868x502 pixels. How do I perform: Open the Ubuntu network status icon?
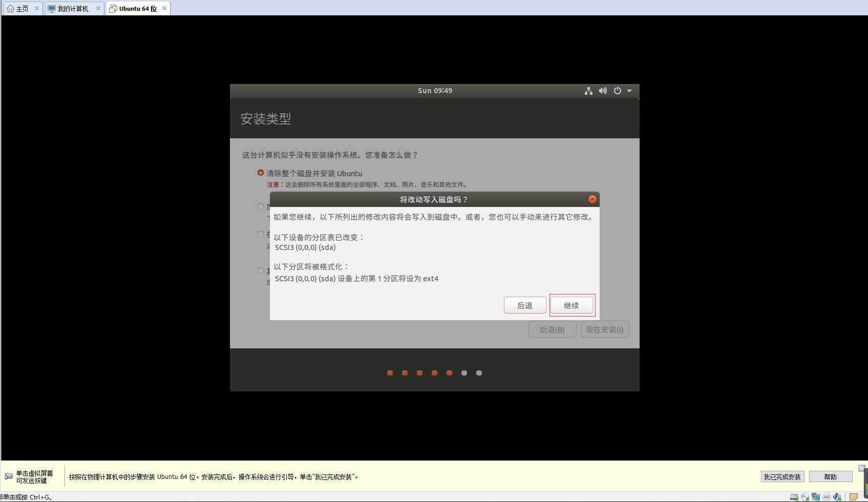[x=588, y=91]
